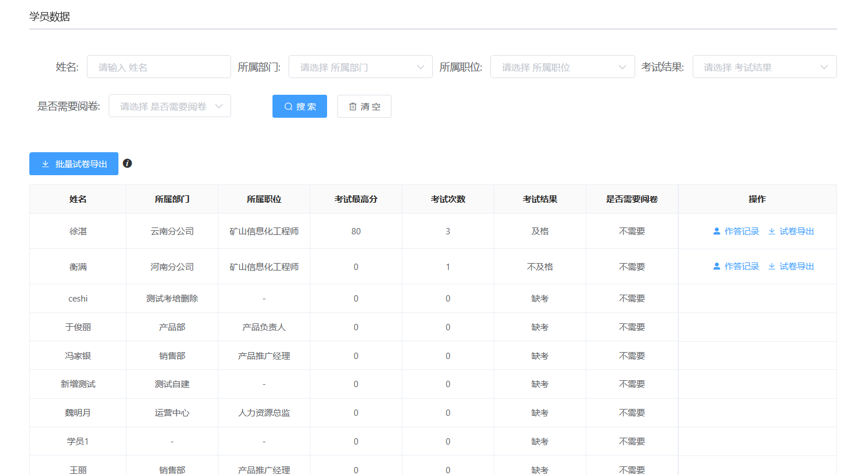Select the 姓名 column header
This screenshot has height=475, width=868.
click(78, 199)
